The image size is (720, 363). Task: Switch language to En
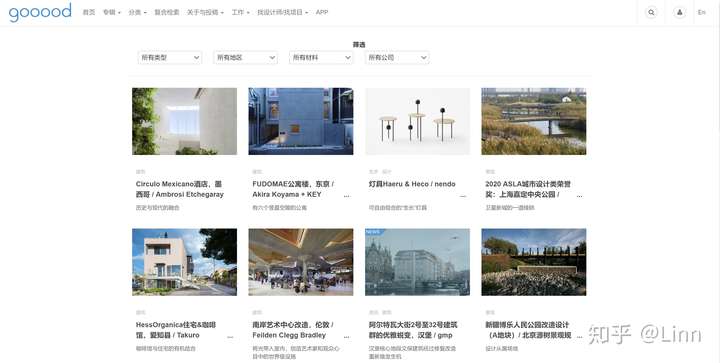click(701, 12)
